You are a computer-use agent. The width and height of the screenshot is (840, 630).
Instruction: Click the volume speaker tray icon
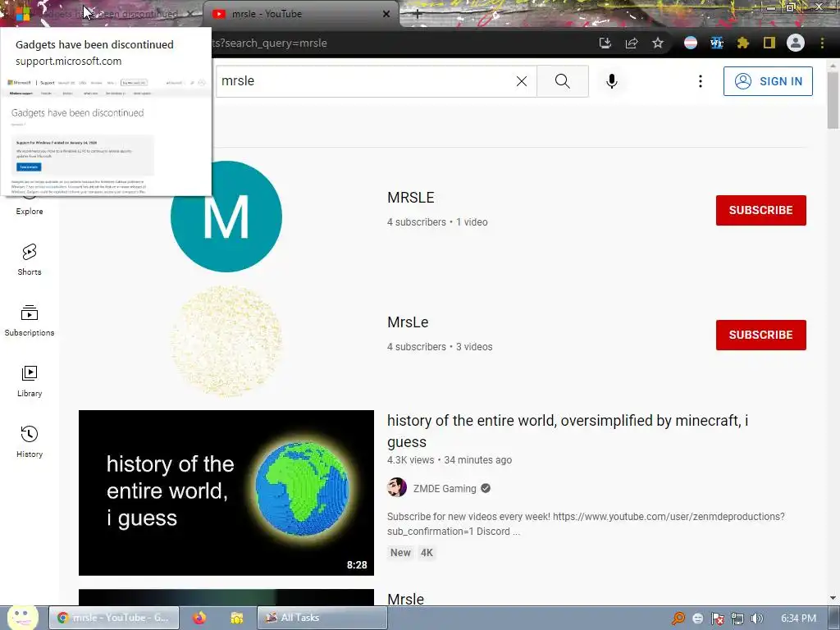tap(757, 619)
